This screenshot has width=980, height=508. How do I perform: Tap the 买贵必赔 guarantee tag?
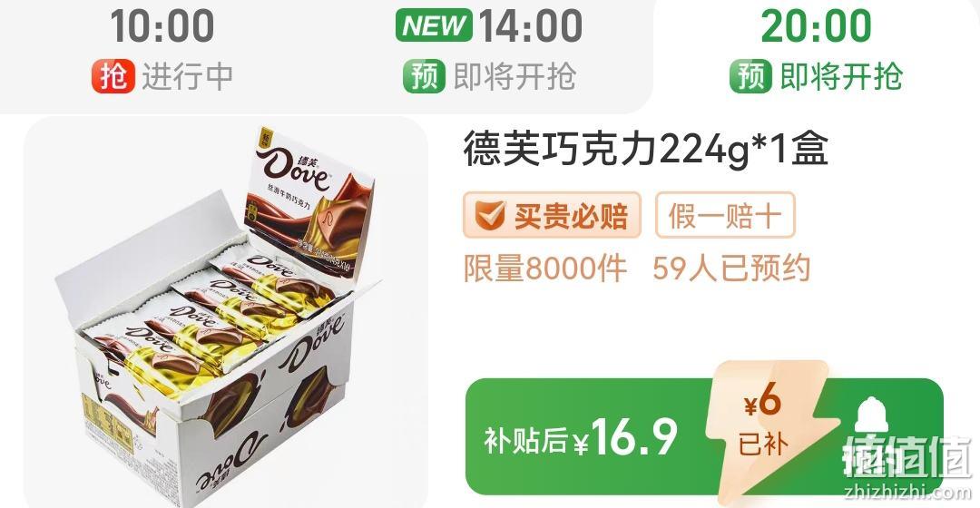point(552,216)
